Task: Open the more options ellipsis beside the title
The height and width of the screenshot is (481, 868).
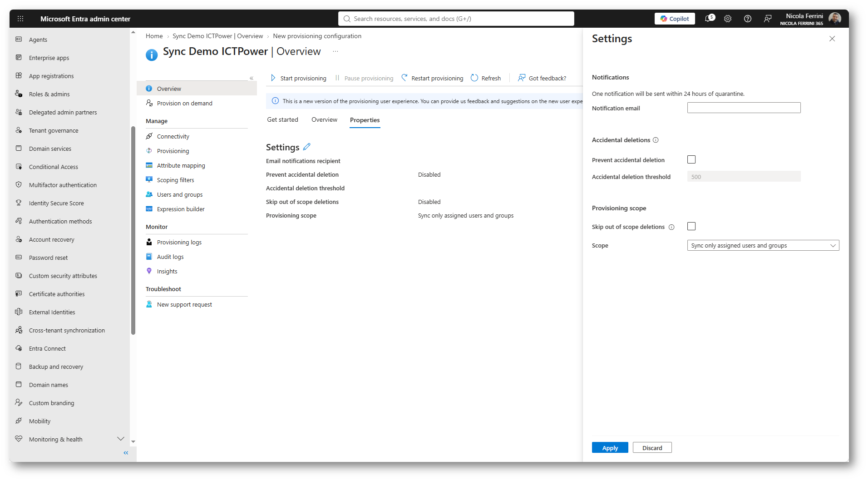Action: 335,51
